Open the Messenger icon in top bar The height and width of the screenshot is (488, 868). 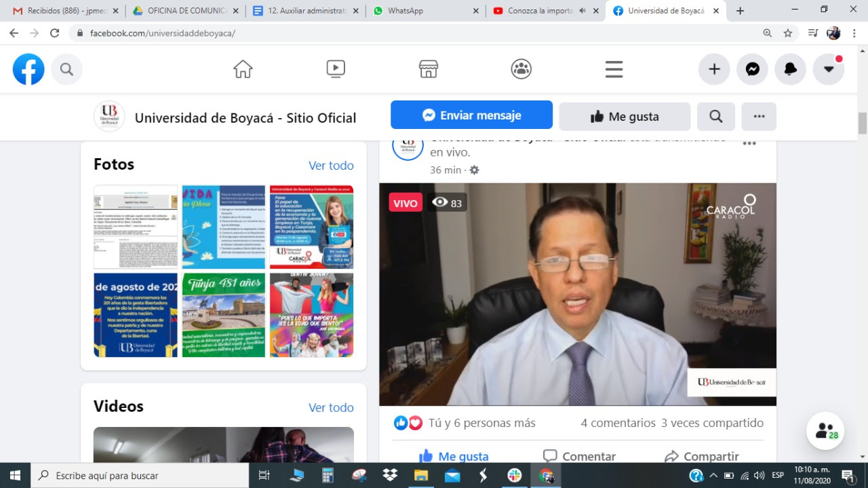tap(753, 69)
